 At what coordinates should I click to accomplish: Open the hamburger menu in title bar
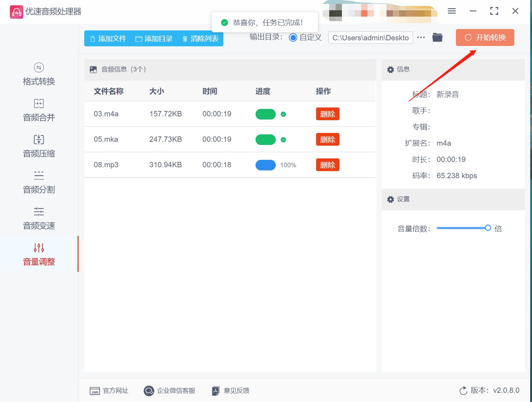[451, 11]
